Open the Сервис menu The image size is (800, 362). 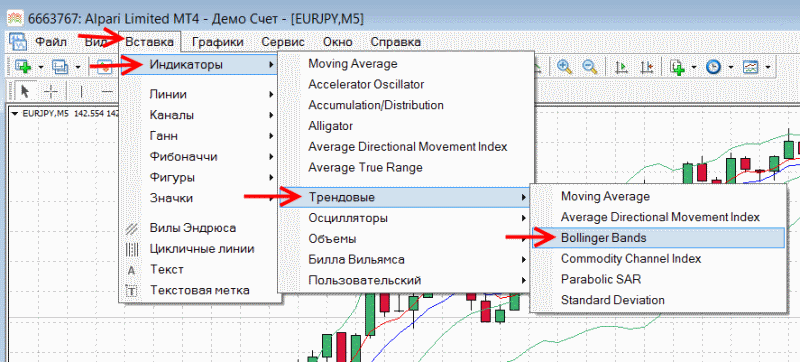click(x=283, y=42)
